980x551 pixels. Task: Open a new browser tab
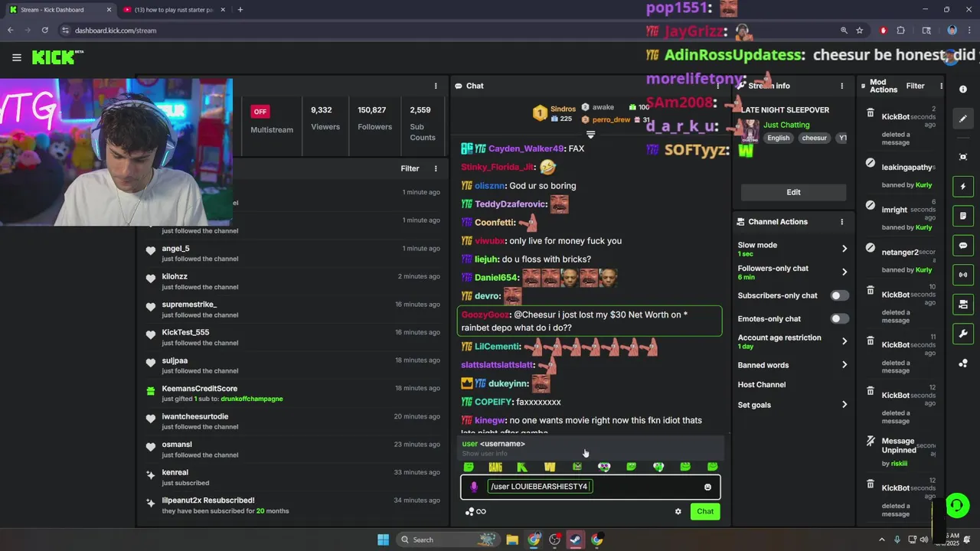coord(240,10)
